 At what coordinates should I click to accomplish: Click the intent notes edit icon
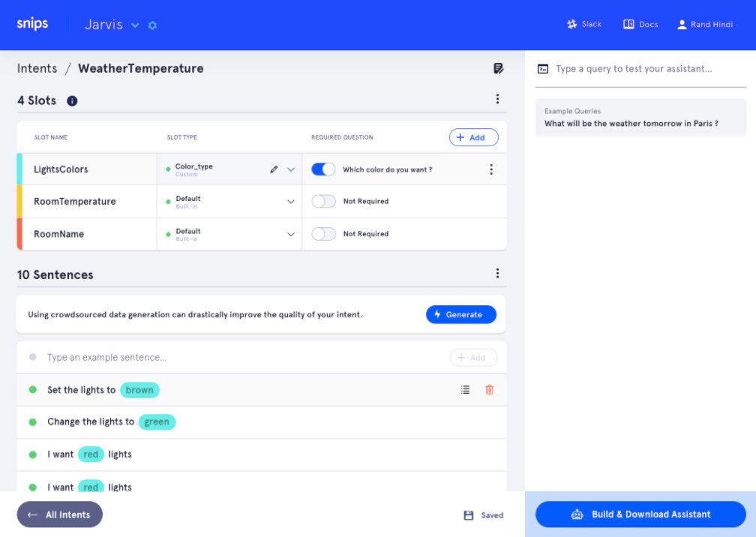click(x=498, y=68)
